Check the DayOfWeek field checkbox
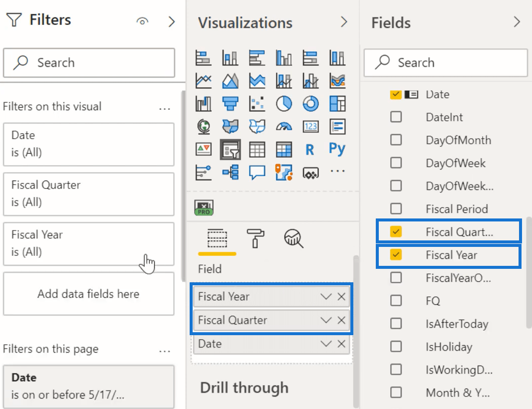The image size is (532, 409). [396, 163]
